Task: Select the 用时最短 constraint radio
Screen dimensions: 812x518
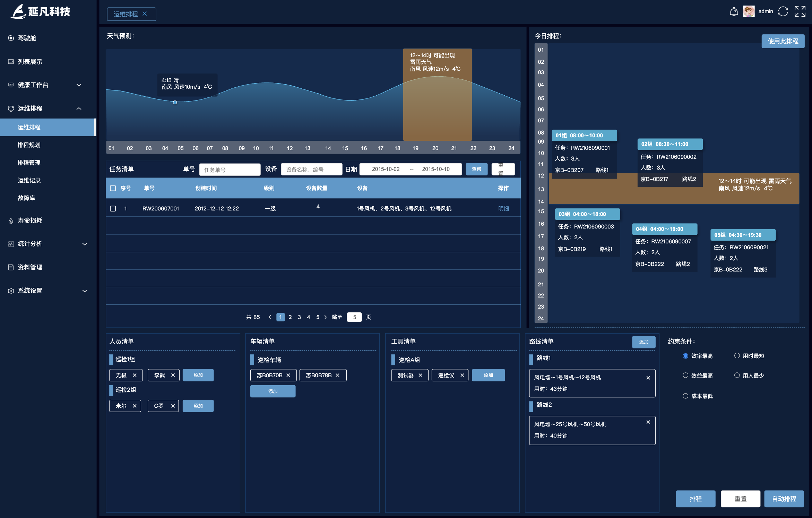Action: [x=737, y=356]
